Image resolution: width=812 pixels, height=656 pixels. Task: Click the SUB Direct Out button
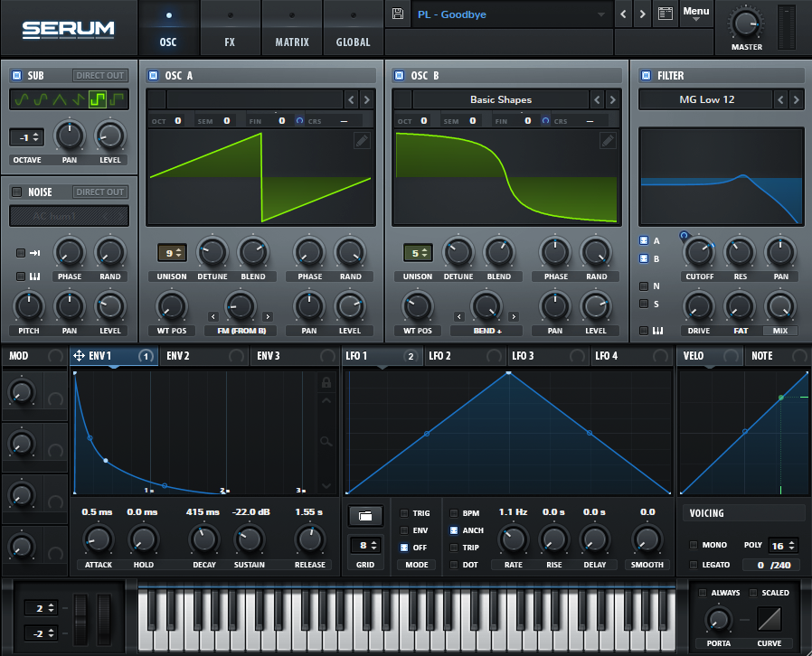(x=100, y=76)
